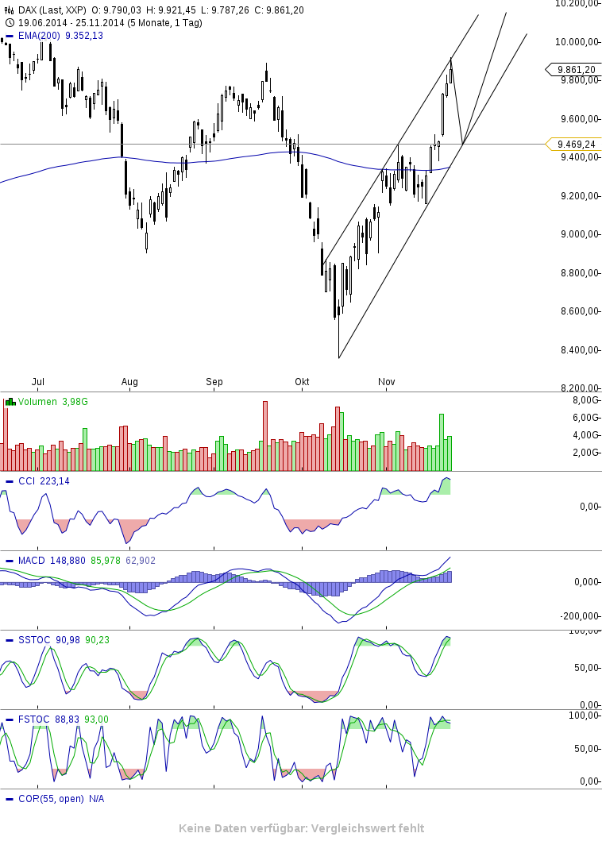The image size is (602, 868).
Task: Click the blue CCI legend marker
Action: tap(10, 481)
